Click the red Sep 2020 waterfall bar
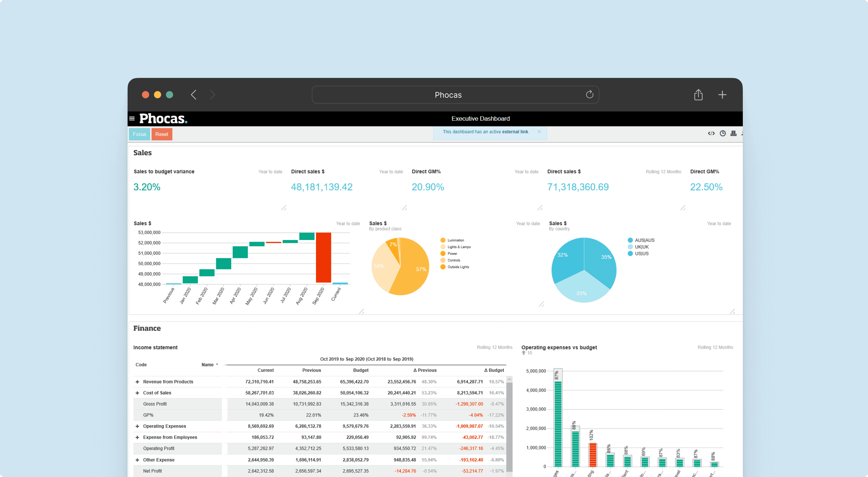Image resolution: width=868 pixels, height=477 pixels. coord(323,258)
